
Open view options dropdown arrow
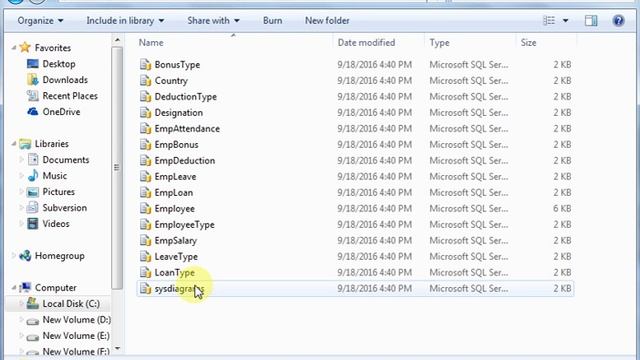pyautogui.click(x=565, y=20)
